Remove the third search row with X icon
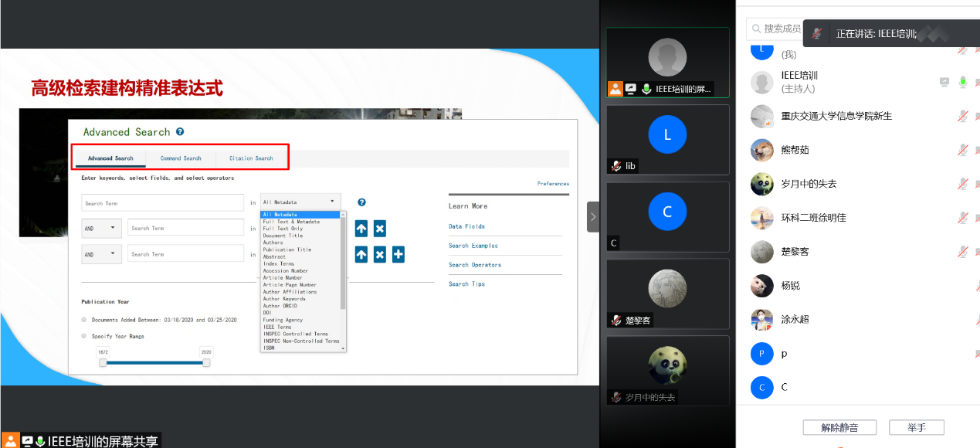Image resolution: width=980 pixels, height=448 pixels. pyautogui.click(x=380, y=254)
